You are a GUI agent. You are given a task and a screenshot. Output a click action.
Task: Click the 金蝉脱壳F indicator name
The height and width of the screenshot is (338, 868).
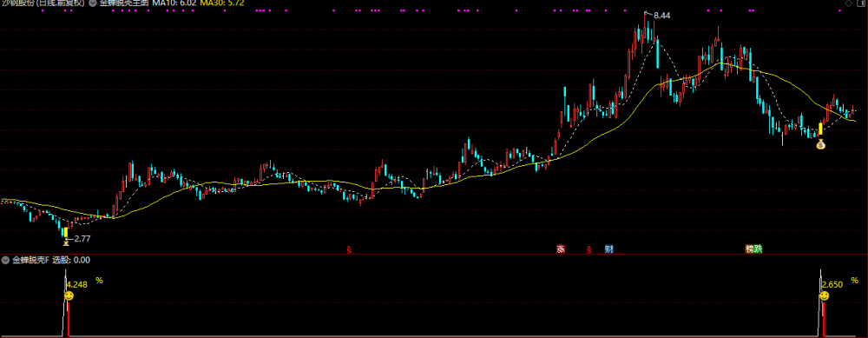[31, 260]
